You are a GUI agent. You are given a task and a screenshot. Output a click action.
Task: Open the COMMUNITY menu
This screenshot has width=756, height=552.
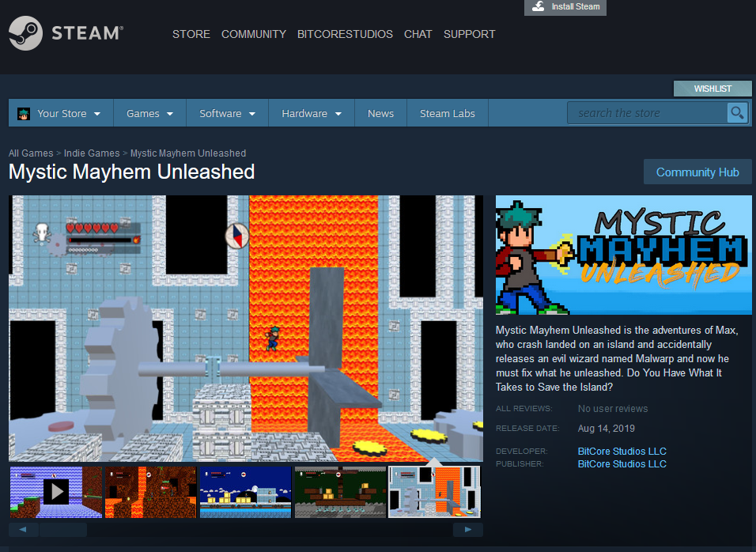coord(253,34)
